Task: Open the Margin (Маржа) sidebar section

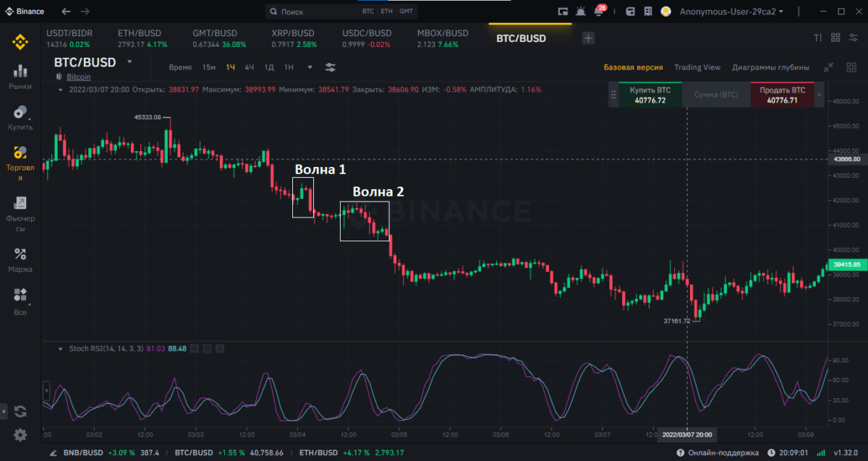Action: coord(20,260)
